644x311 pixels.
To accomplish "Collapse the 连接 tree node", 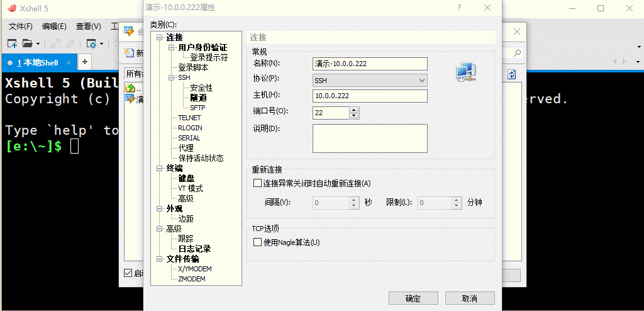I will [x=159, y=38].
